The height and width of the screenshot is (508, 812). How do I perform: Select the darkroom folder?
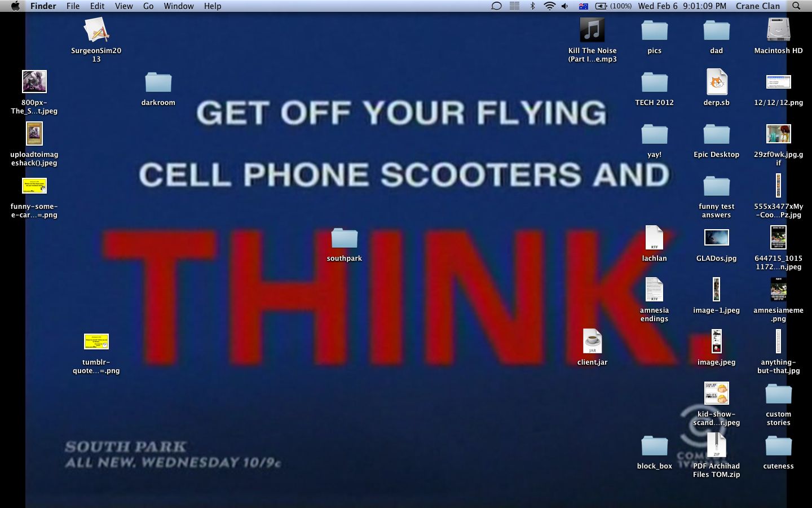click(158, 82)
